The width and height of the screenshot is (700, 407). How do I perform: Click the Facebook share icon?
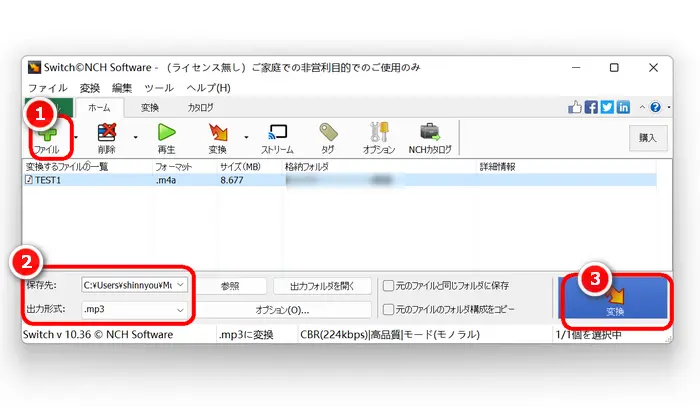pos(591,107)
